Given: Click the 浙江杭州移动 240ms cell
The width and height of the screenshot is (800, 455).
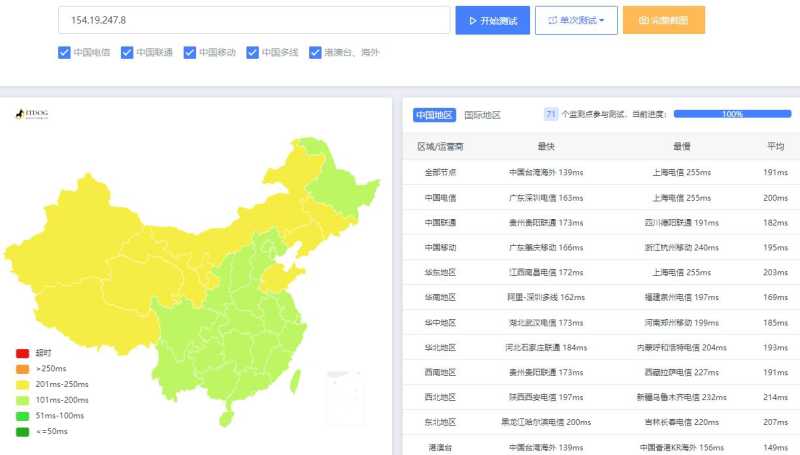Looking at the screenshot, I should (x=682, y=247).
